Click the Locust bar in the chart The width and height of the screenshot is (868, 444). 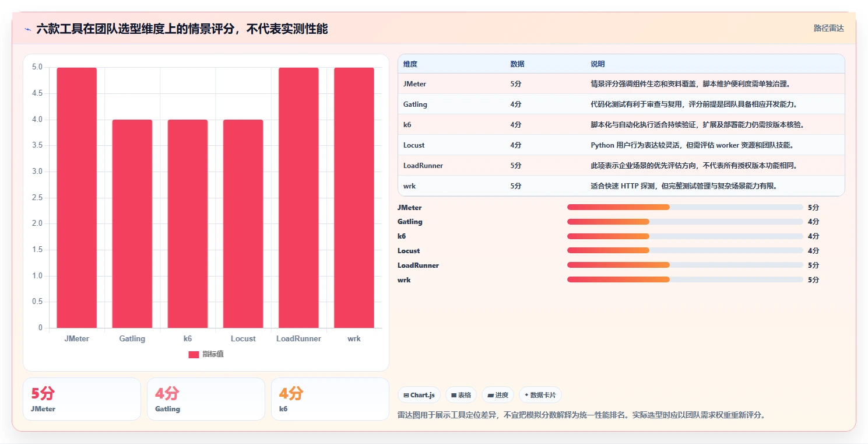click(x=243, y=224)
